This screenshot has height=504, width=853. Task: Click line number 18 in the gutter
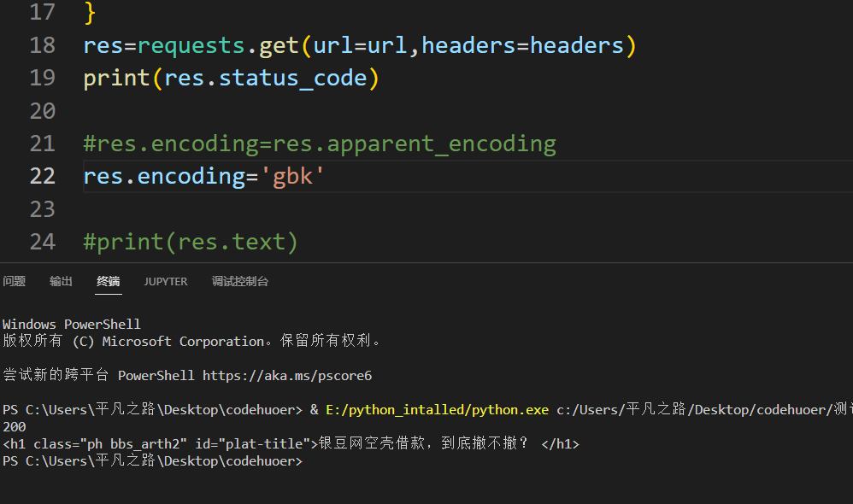[42, 45]
